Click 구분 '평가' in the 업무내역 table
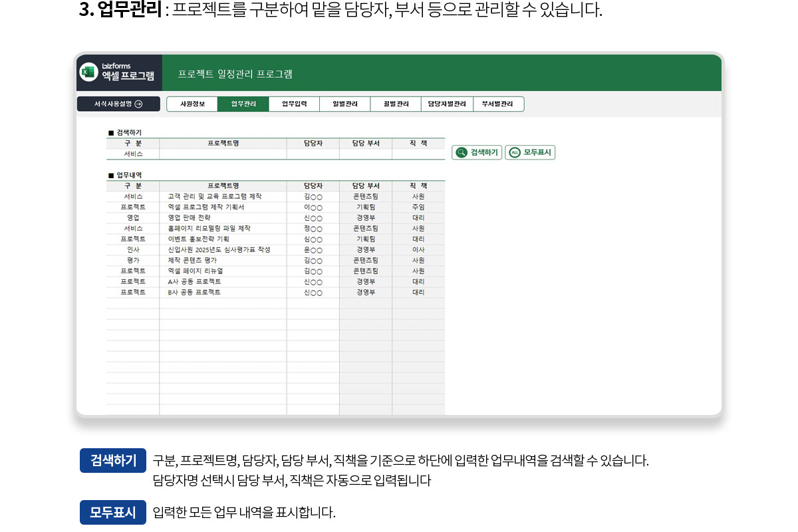 tap(133, 261)
